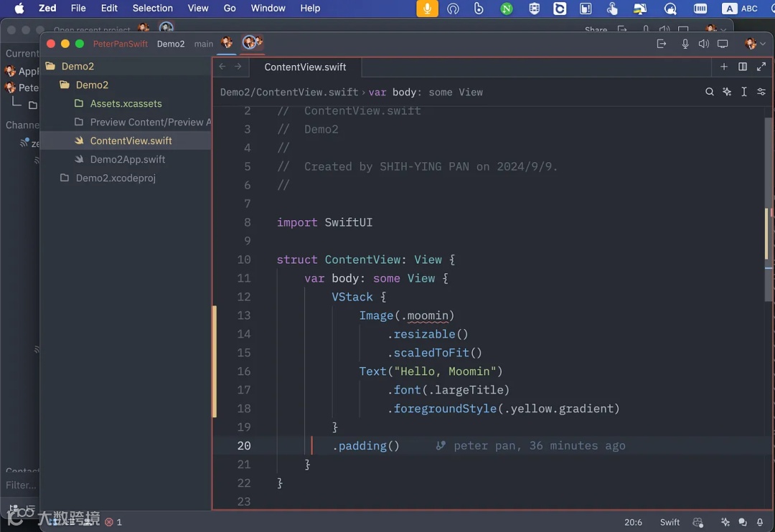
Task: Toggle microphone mute in title bar
Action: coord(685,44)
